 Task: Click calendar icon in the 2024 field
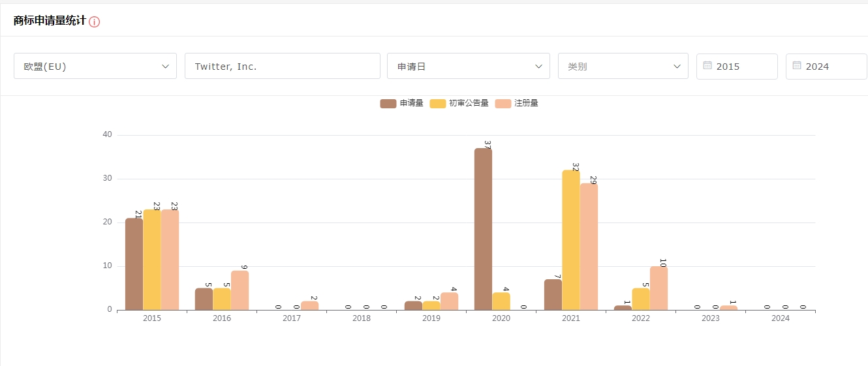(797, 66)
